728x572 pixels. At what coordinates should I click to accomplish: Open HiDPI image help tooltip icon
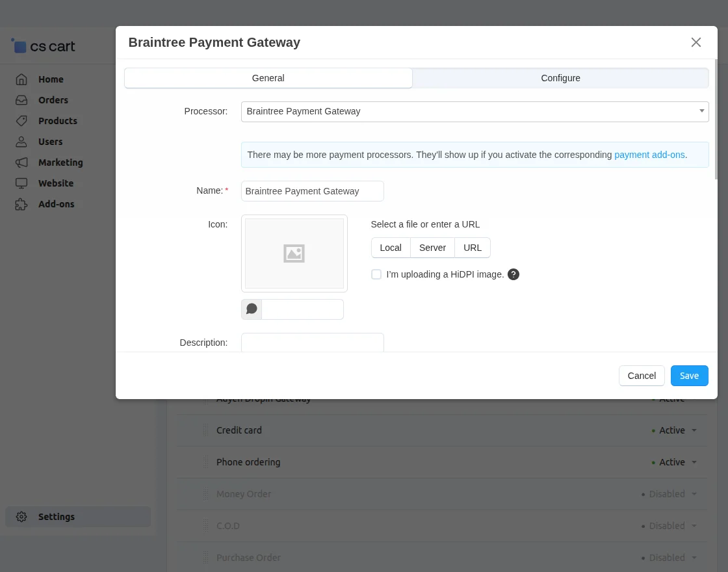pyautogui.click(x=513, y=274)
